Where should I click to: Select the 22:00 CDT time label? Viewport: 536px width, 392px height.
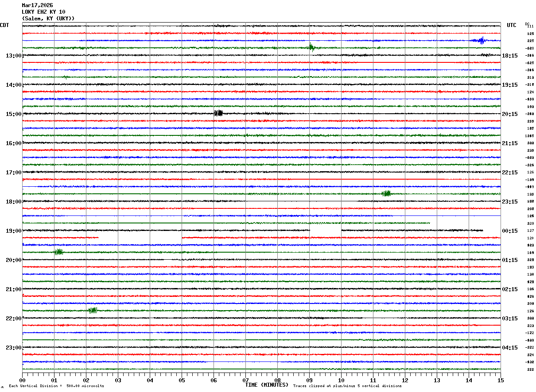[14, 319]
